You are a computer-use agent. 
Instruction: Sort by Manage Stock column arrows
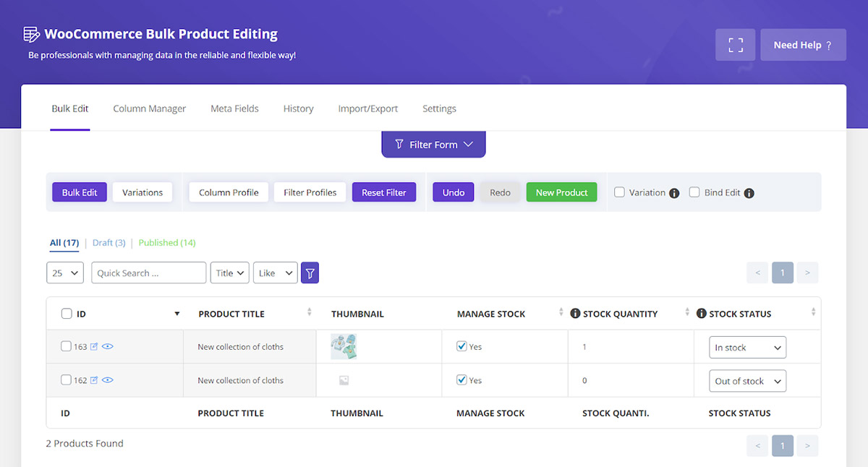tap(561, 312)
